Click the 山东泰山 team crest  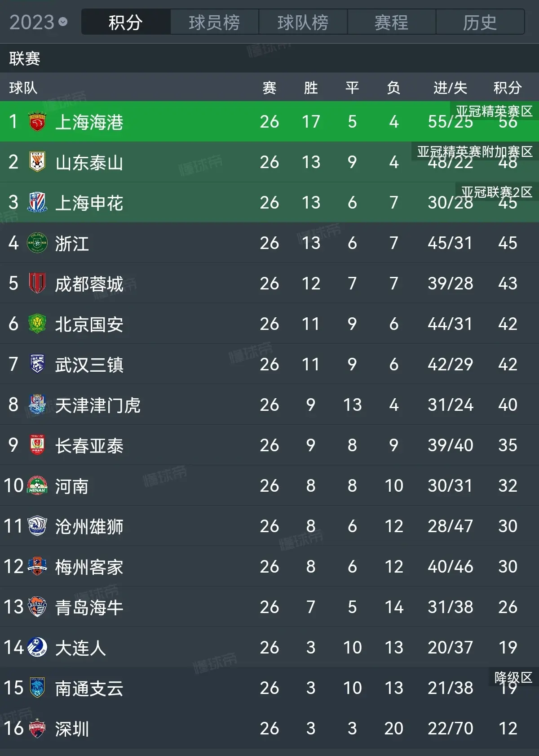click(x=37, y=162)
